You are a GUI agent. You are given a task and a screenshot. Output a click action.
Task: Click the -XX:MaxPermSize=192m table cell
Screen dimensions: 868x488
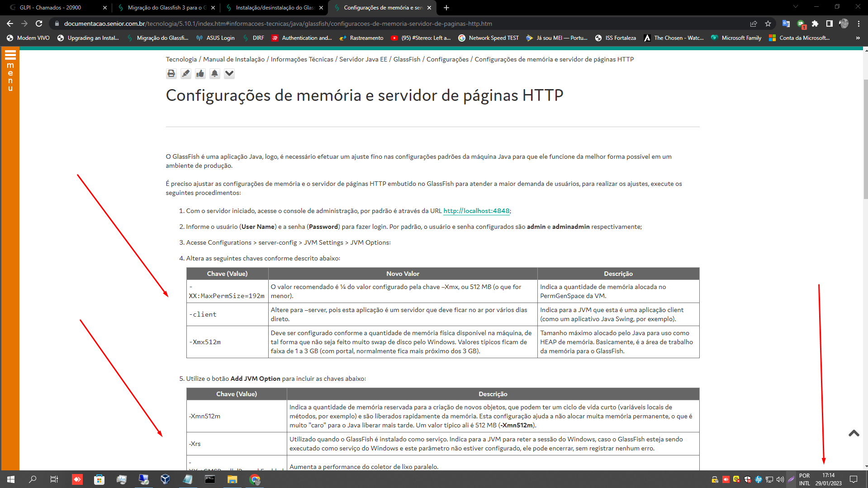tap(227, 291)
